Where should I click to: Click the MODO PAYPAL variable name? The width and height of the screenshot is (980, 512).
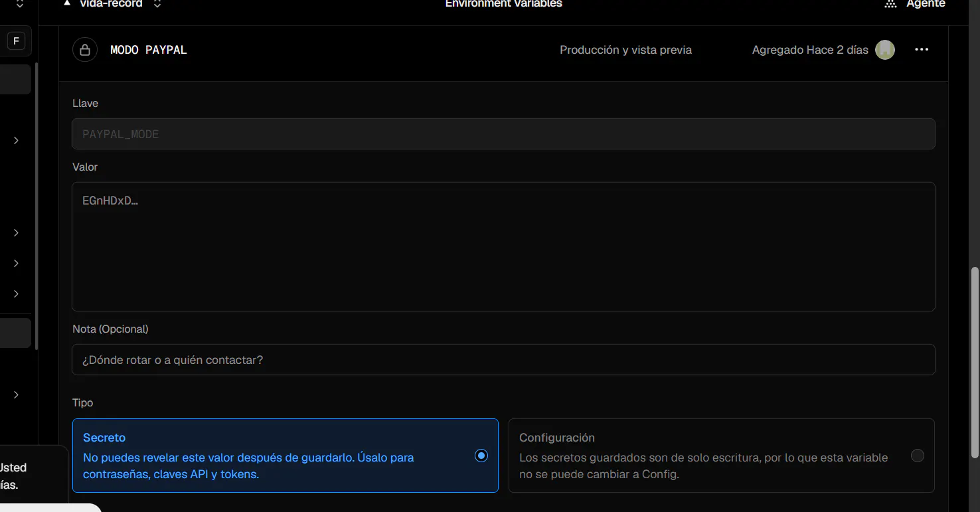click(x=149, y=50)
